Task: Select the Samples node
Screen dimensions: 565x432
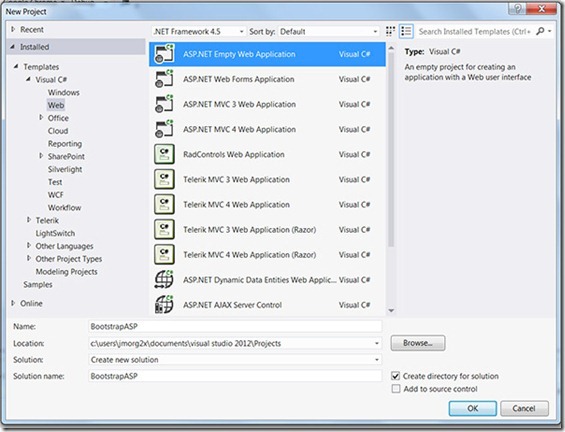Action: (38, 284)
